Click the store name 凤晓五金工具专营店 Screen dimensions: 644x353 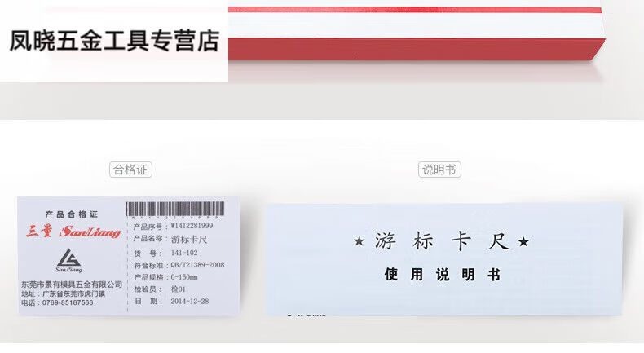tap(115, 41)
